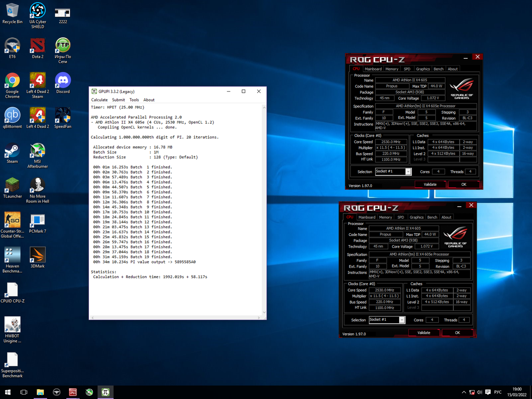Open the Recycle Bin desktop icon
Screen dimensions: 532x399
[x=12, y=13]
